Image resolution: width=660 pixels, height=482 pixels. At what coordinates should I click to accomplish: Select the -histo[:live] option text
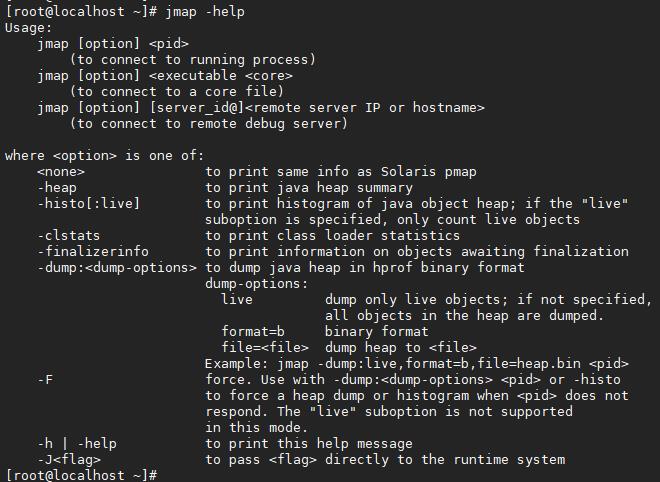pyautogui.click(x=88, y=204)
